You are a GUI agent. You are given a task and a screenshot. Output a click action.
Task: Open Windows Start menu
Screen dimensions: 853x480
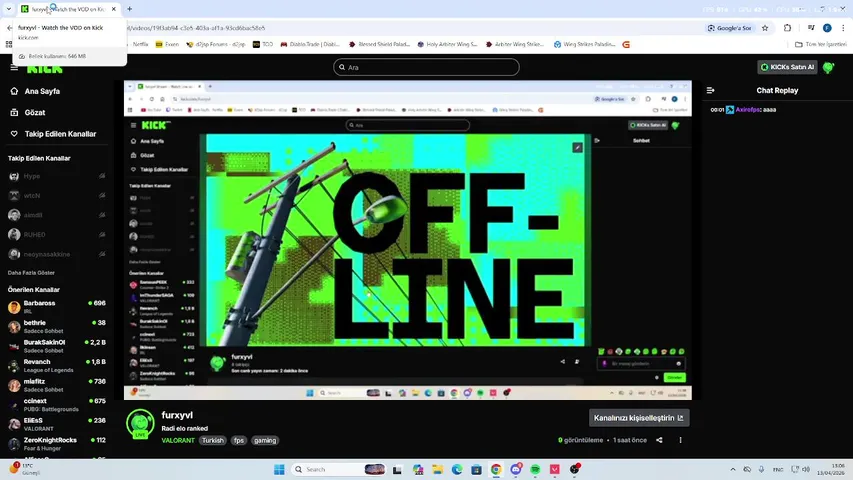(279, 470)
